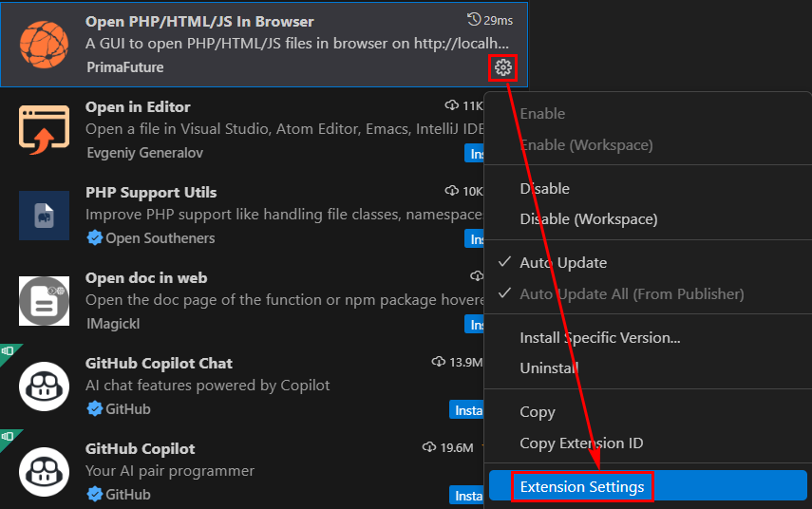Click the Open in Editor extension icon

pyautogui.click(x=44, y=130)
